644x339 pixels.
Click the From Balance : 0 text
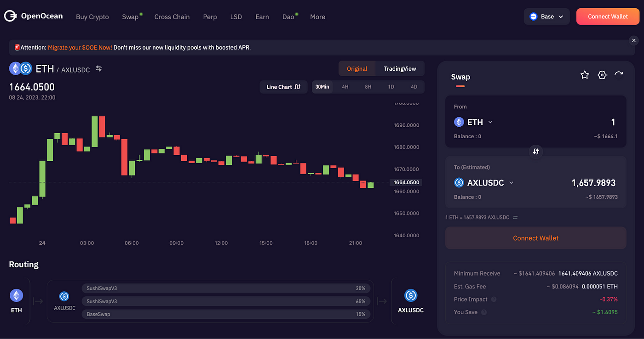467,136
